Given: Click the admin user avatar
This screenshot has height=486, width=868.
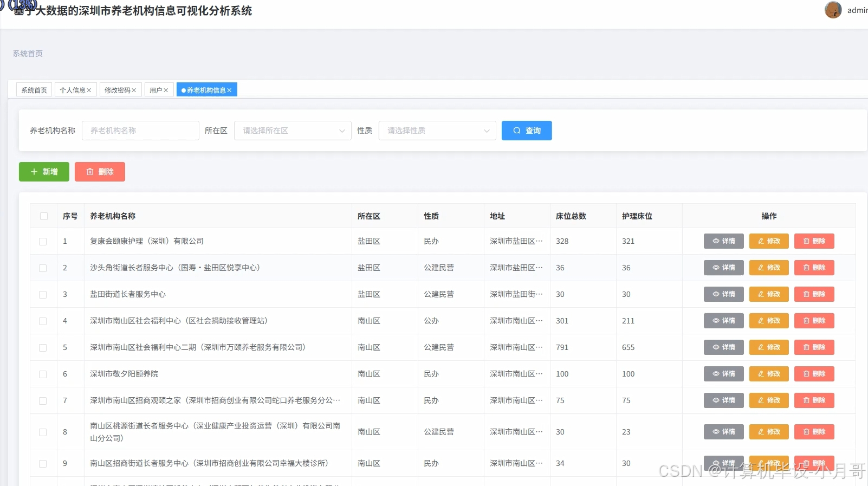Looking at the screenshot, I should tap(833, 10).
